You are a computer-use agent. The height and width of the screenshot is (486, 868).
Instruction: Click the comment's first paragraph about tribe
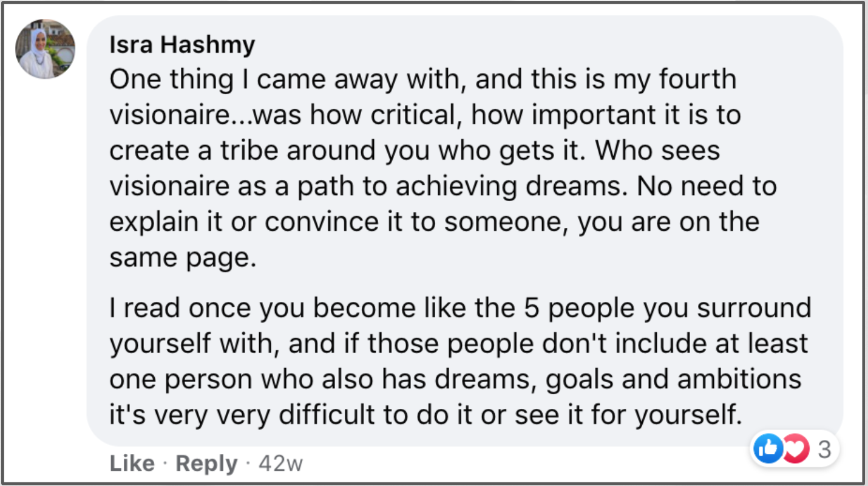(x=443, y=169)
